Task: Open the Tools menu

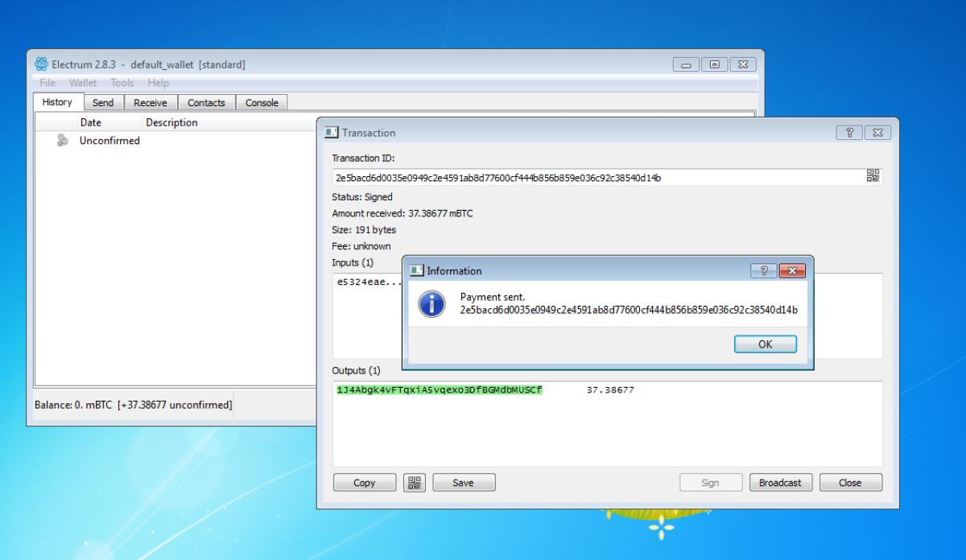Action: pos(122,83)
